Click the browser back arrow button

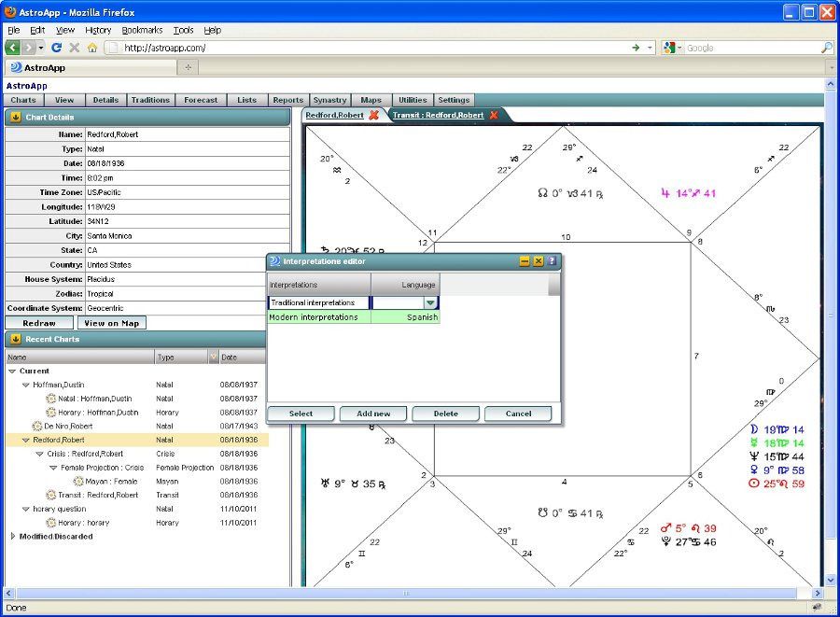13,48
